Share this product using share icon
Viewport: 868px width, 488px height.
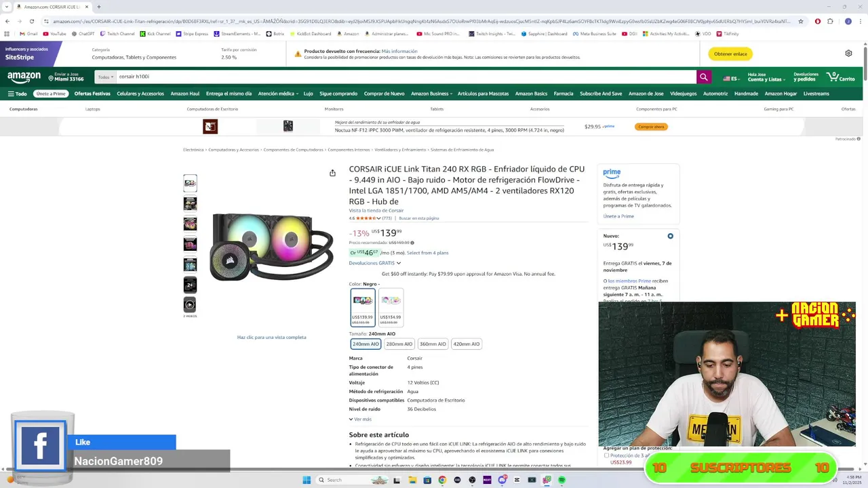pos(332,173)
